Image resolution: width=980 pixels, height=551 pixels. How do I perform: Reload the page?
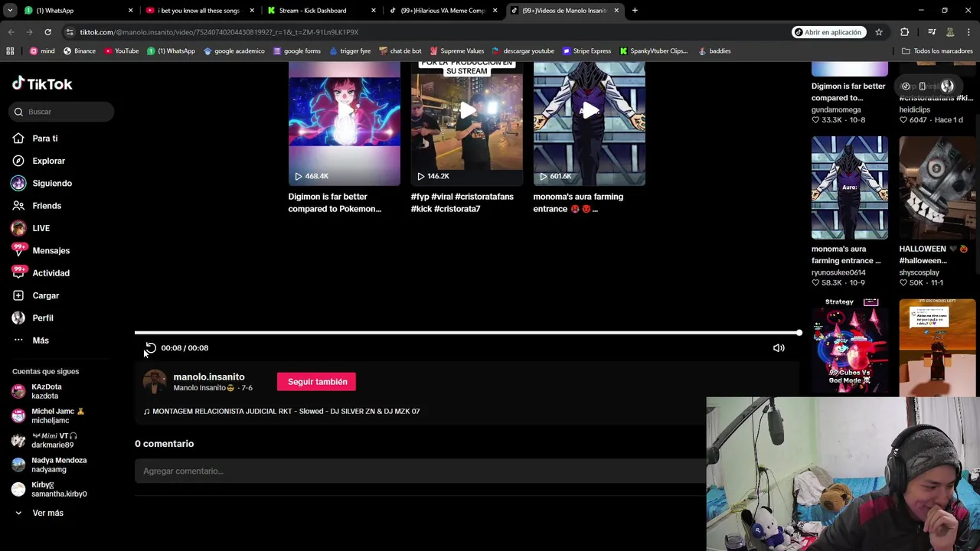pyautogui.click(x=47, y=32)
